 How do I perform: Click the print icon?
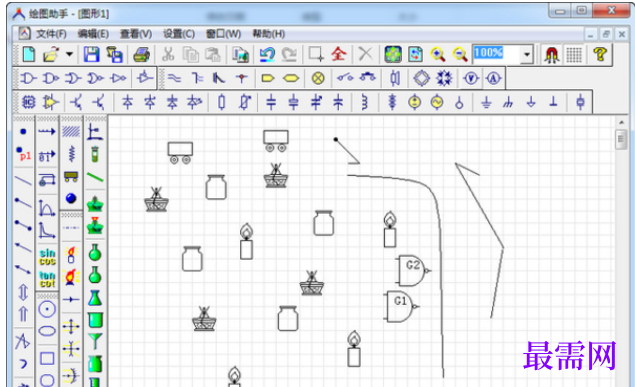142,54
